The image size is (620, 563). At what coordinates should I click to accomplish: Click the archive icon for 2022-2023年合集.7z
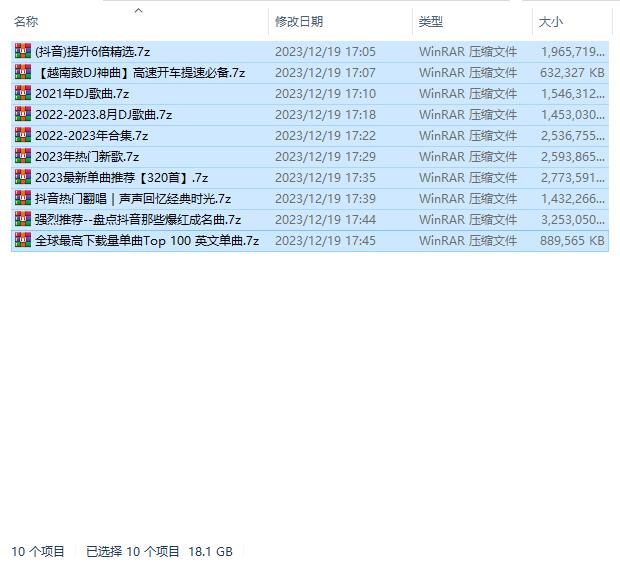[x=22, y=135]
